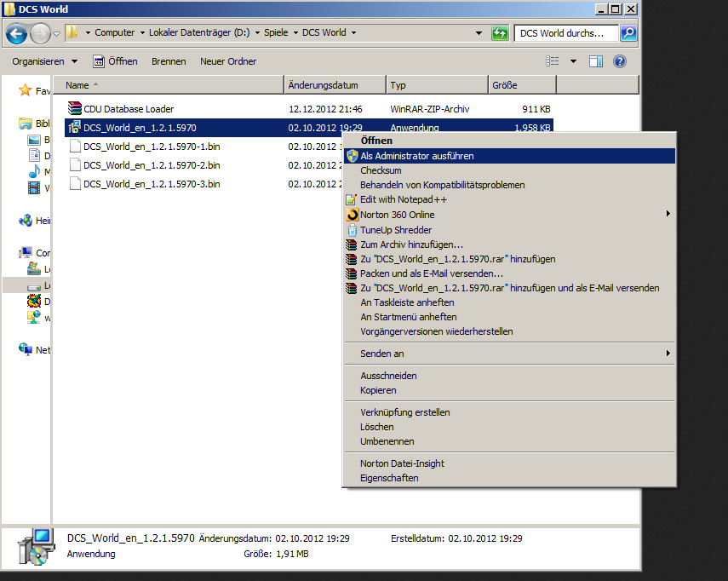Click the Heimnetzgruppe icon in the sidebar
This screenshot has height=581, width=728.
point(25,220)
